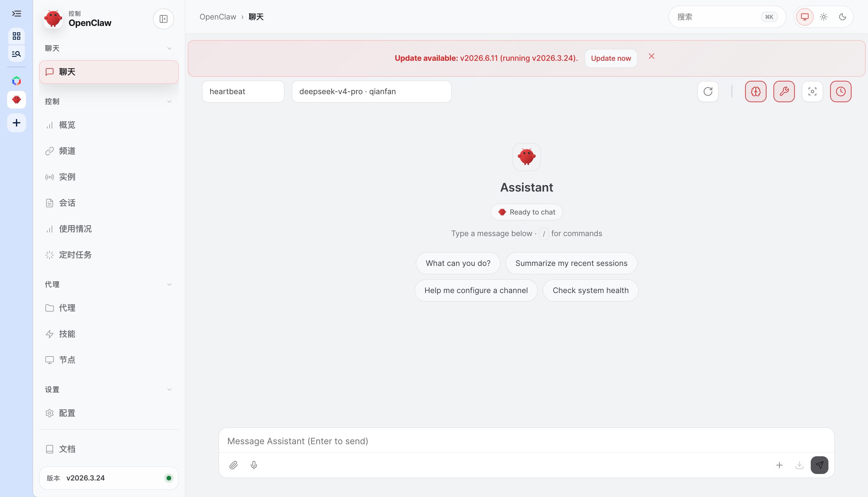Click the OpenClaw breadcrumb link
This screenshot has height=497, width=868.
pos(218,17)
